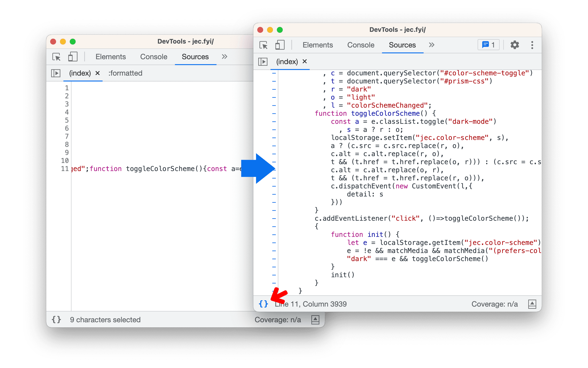Image resolution: width=588 pixels, height=368 pixels.
Task: Click the comment badge icon showing 1
Action: tap(489, 45)
